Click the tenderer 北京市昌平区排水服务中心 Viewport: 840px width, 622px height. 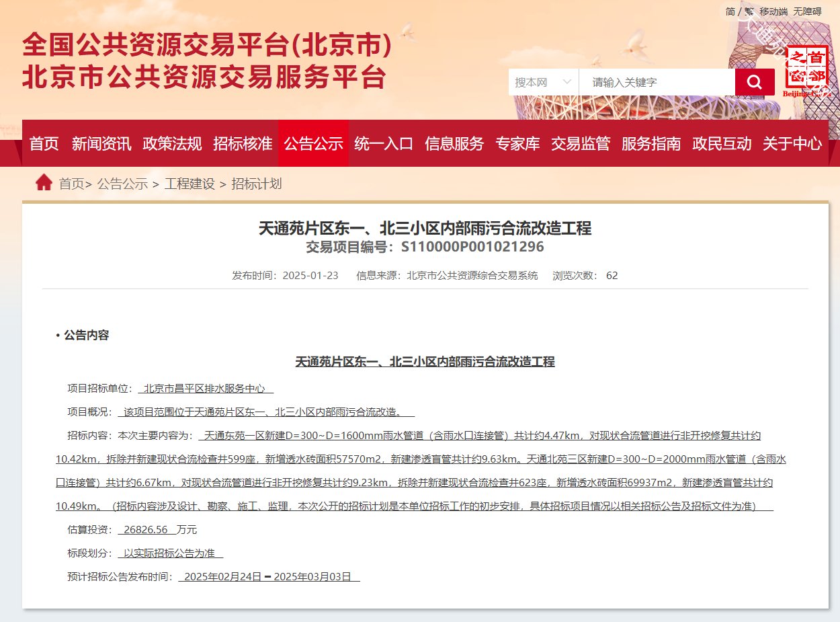coord(205,389)
